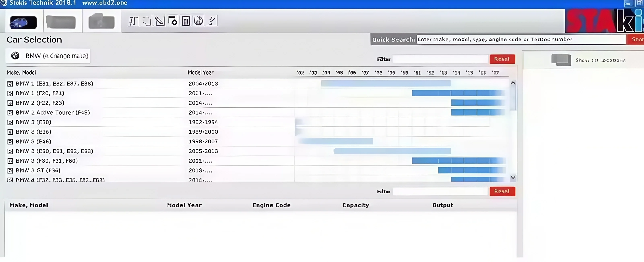Click Change make link next to BMW
The width and height of the screenshot is (644, 262).
tap(66, 56)
